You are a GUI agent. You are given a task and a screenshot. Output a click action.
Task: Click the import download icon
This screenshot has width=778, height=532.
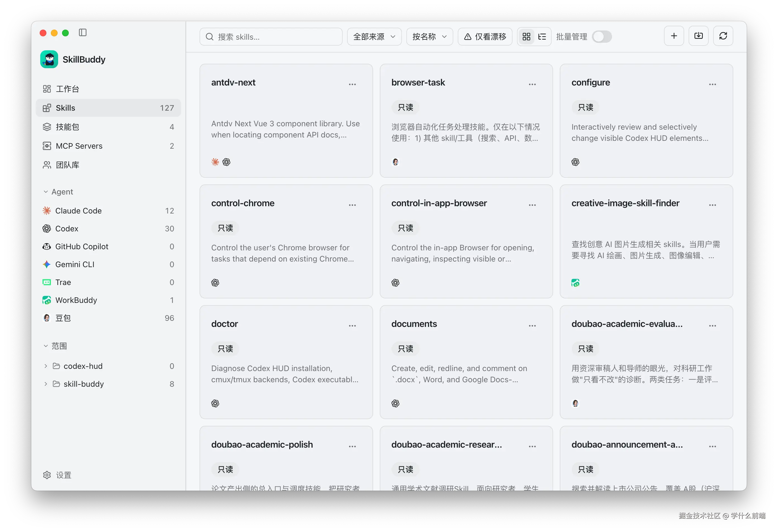click(x=698, y=36)
